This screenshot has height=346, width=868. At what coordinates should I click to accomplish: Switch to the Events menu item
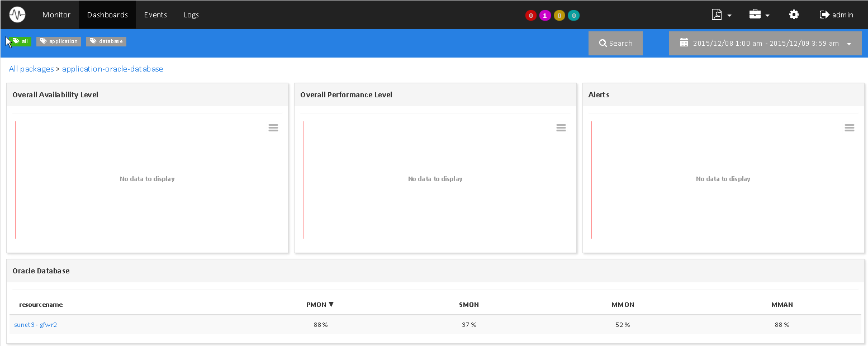[x=155, y=15]
